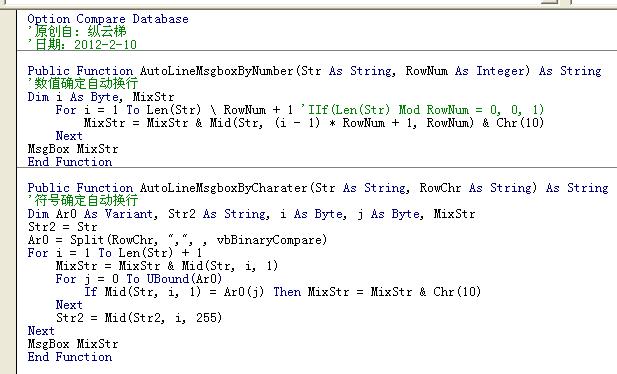
Task: Click "Str2 = Mid(Str2, i, 255)" line
Action: pos(139,318)
